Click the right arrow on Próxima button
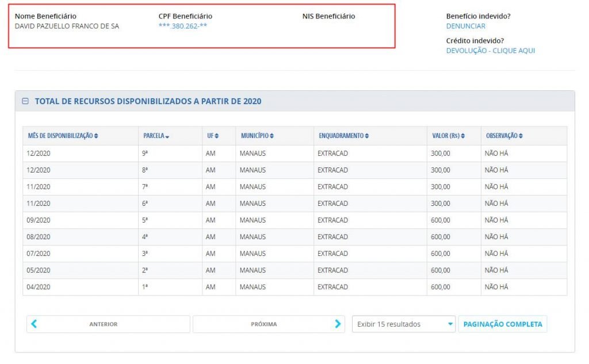The height and width of the screenshot is (364, 589). click(x=337, y=324)
